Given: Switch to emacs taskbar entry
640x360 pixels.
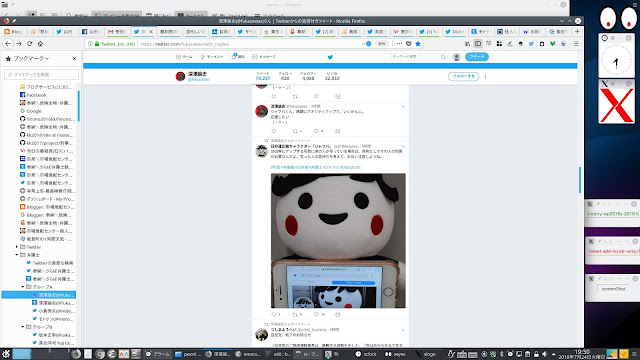Looking at the screenshot, I should coord(249,354).
